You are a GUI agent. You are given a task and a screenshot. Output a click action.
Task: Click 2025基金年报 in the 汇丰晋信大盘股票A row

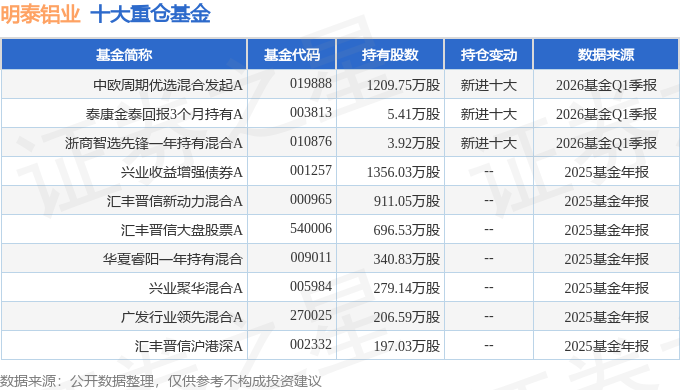606,230
